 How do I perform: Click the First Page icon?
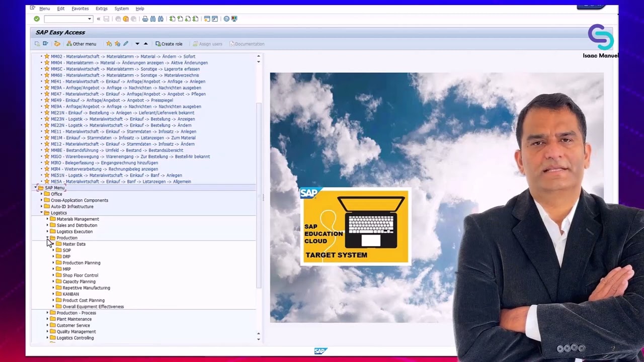(x=173, y=19)
